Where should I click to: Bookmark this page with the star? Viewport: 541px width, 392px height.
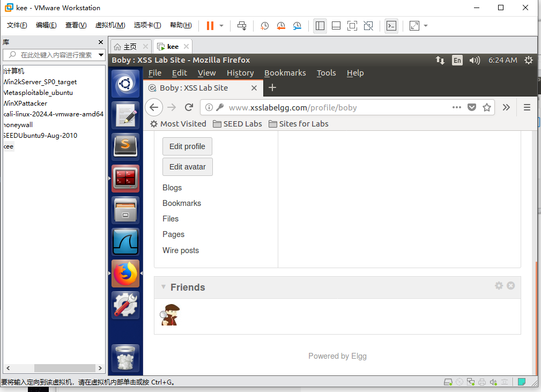(486, 107)
